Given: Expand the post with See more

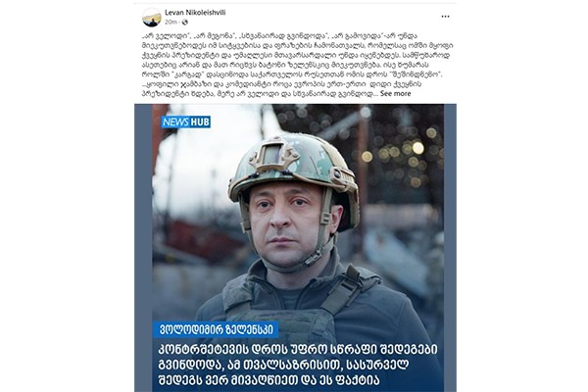Looking at the screenshot, I should tap(396, 93).
